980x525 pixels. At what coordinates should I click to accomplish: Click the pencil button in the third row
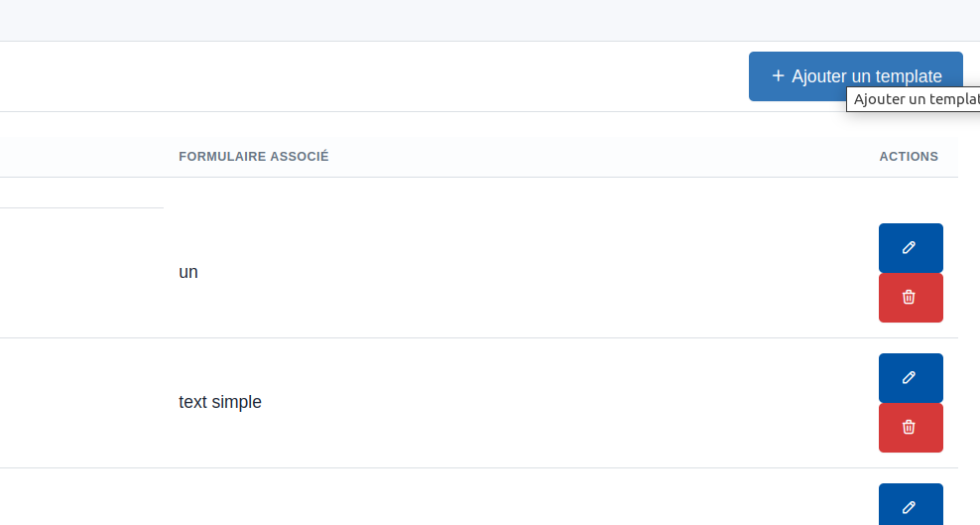coord(910,506)
